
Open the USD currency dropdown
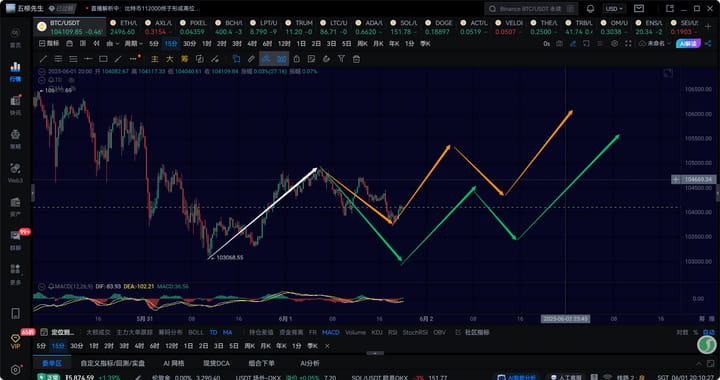[614, 9]
